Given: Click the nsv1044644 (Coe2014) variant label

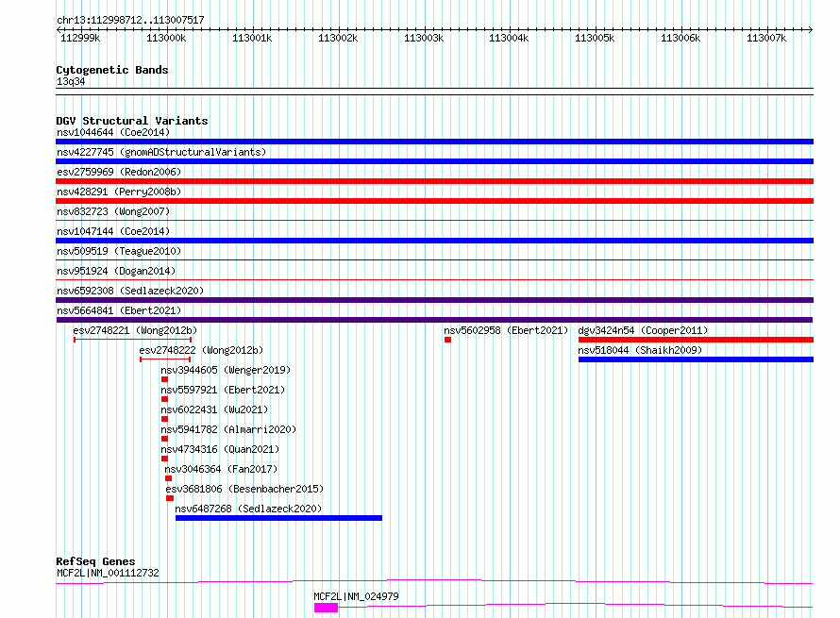Looking at the screenshot, I should pos(113,132).
